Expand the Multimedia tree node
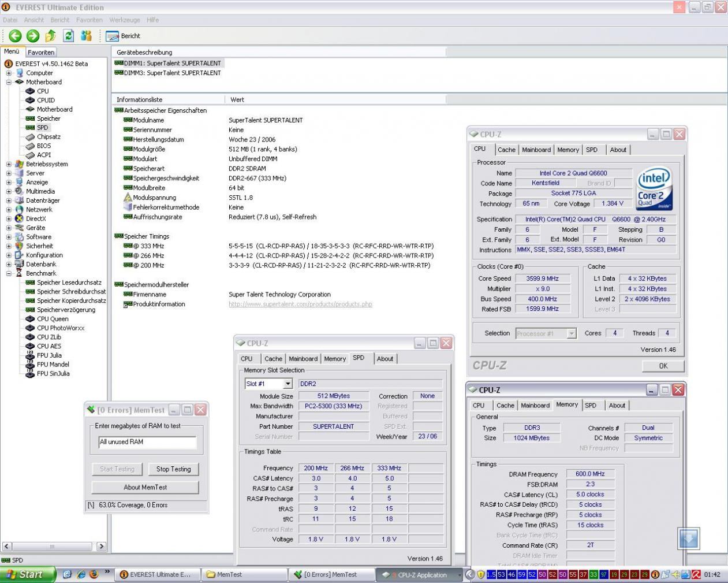The image size is (728, 583). pos(9,191)
